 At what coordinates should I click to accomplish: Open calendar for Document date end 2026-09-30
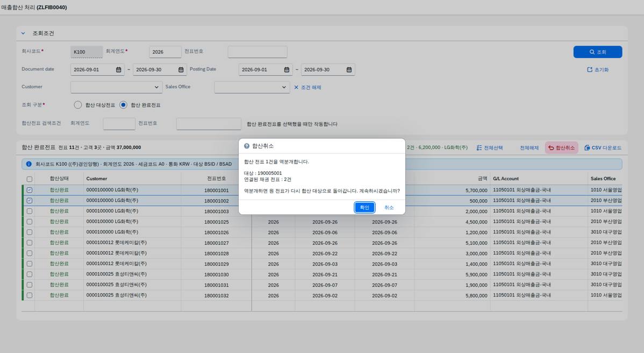point(181,70)
